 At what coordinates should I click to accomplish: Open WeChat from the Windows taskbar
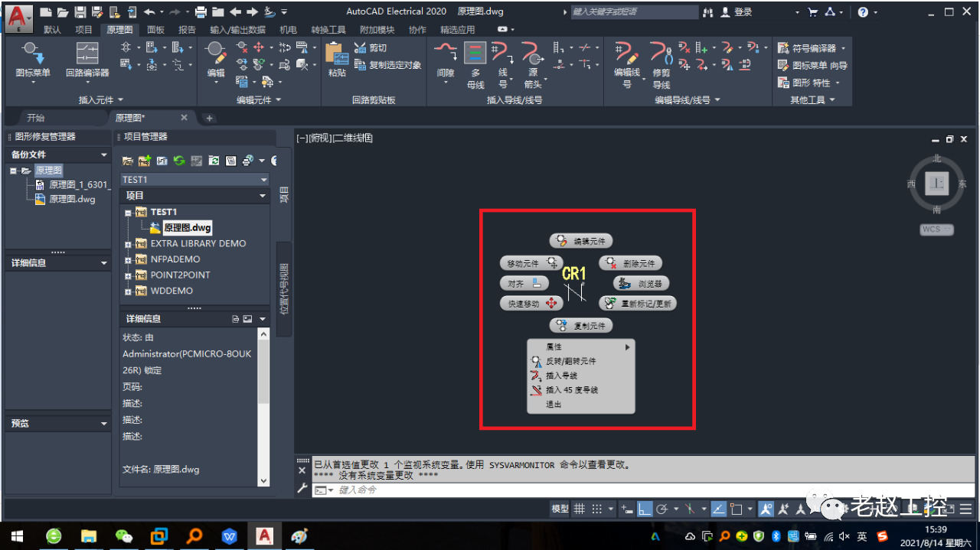click(x=123, y=535)
